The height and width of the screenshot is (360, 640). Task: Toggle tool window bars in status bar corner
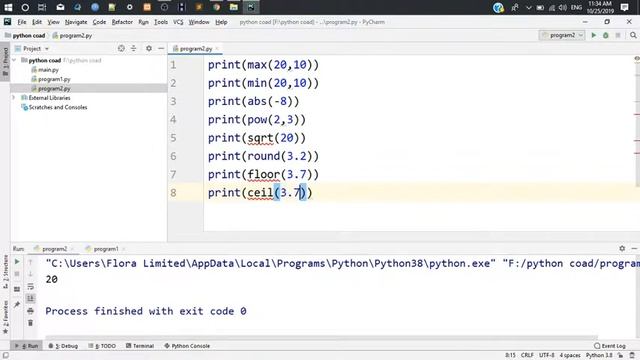[5, 356]
